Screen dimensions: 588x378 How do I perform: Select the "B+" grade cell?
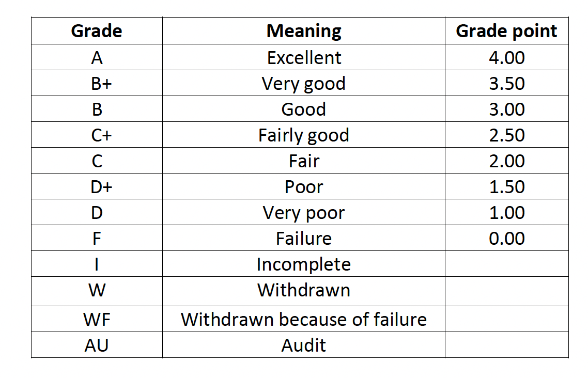pyautogui.click(x=97, y=83)
